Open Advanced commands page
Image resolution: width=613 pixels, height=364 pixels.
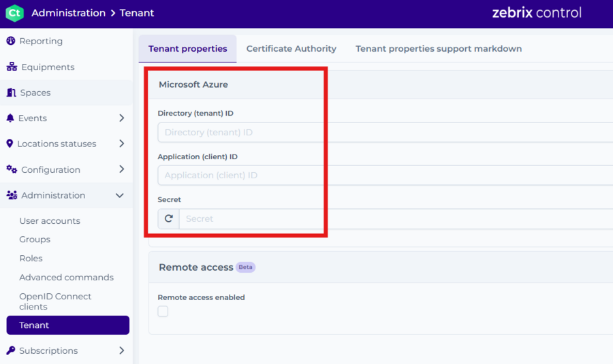pos(67,278)
